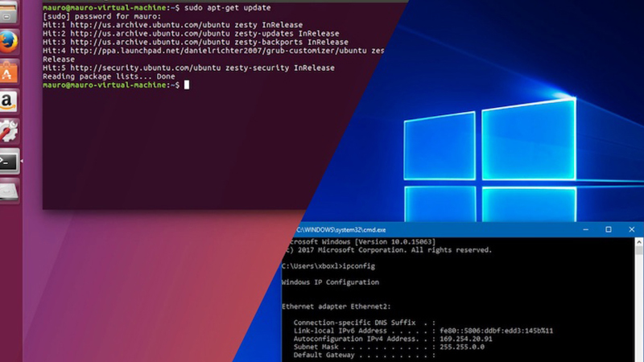644x362 pixels.
Task: Maximize the cmd.exe window
Action: pyautogui.click(x=609, y=229)
